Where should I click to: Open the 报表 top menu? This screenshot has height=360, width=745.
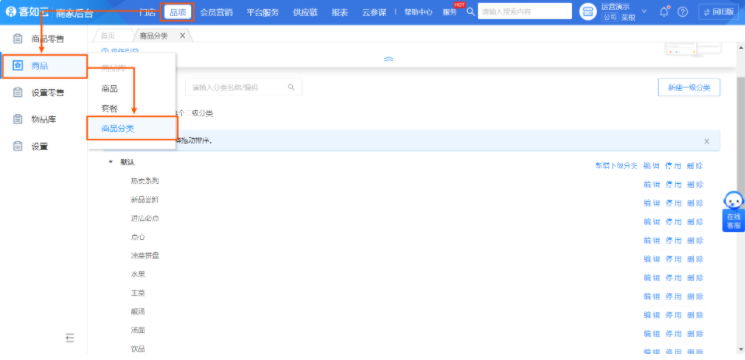click(x=340, y=12)
